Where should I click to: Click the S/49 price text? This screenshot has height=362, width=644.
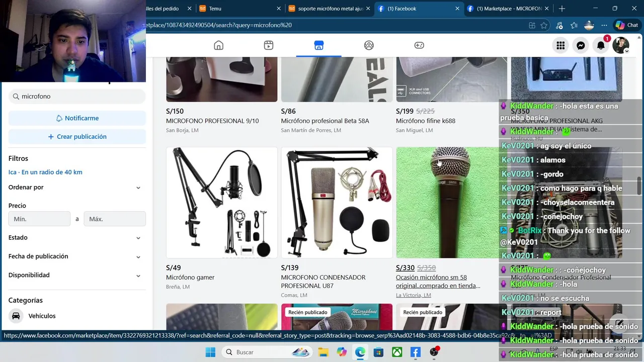pos(174,268)
